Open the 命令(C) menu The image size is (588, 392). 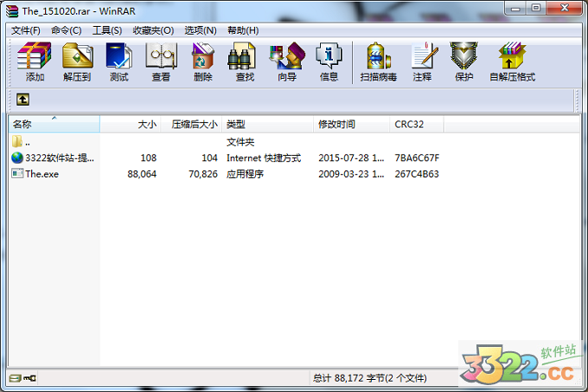tap(67, 30)
